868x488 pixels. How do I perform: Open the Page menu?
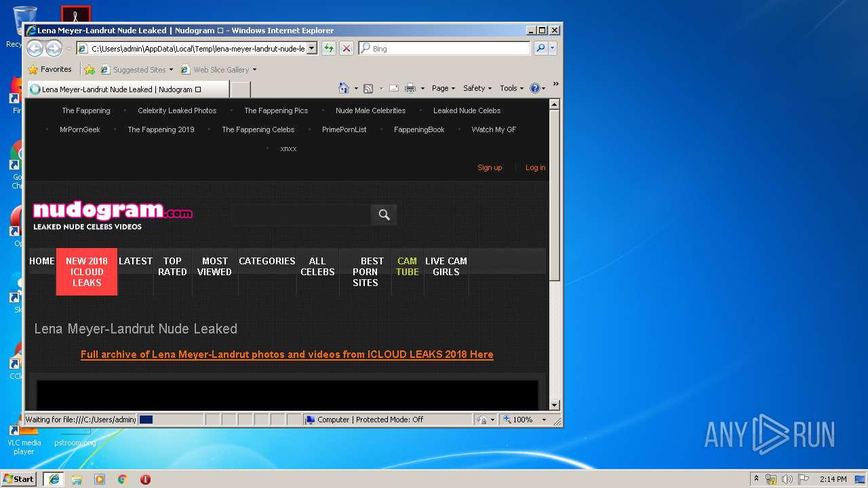(443, 88)
